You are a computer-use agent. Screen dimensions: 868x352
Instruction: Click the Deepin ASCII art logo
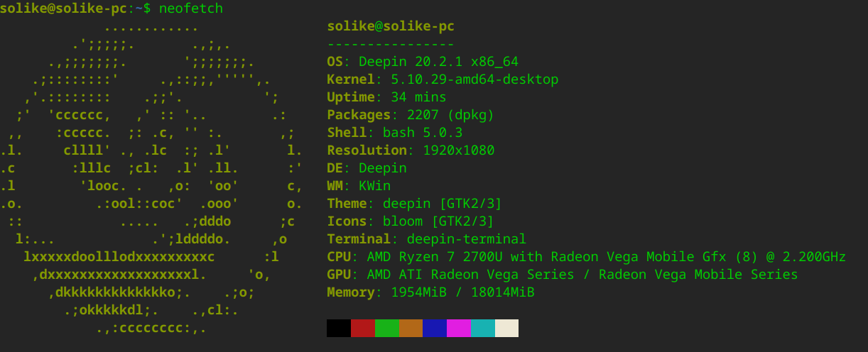(x=151, y=177)
